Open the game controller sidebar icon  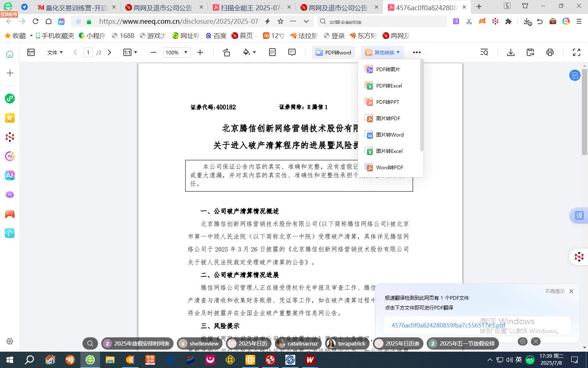coord(10,214)
